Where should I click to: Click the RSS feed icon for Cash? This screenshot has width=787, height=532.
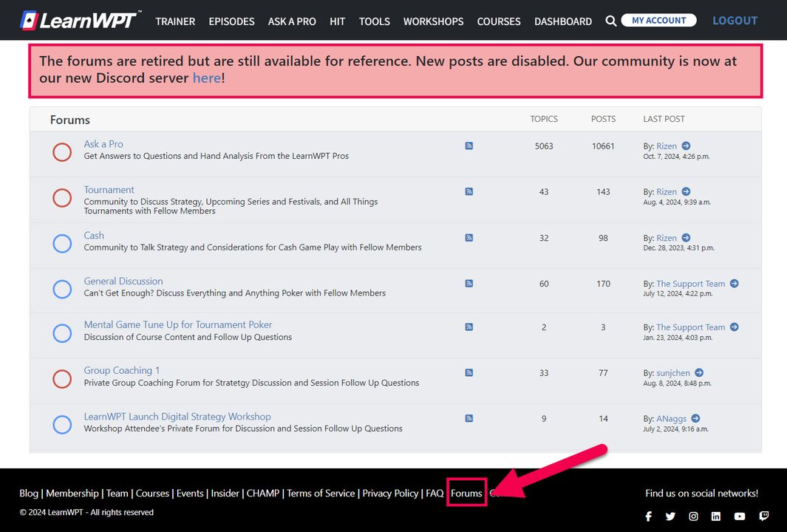point(469,238)
